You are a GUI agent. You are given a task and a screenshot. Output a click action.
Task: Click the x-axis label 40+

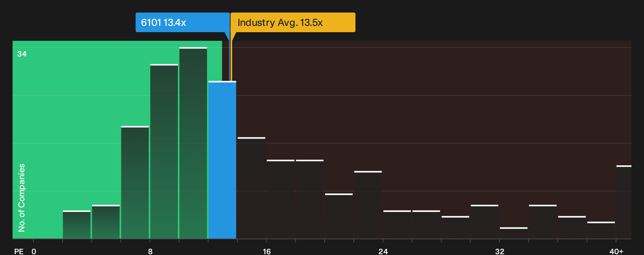point(616,251)
